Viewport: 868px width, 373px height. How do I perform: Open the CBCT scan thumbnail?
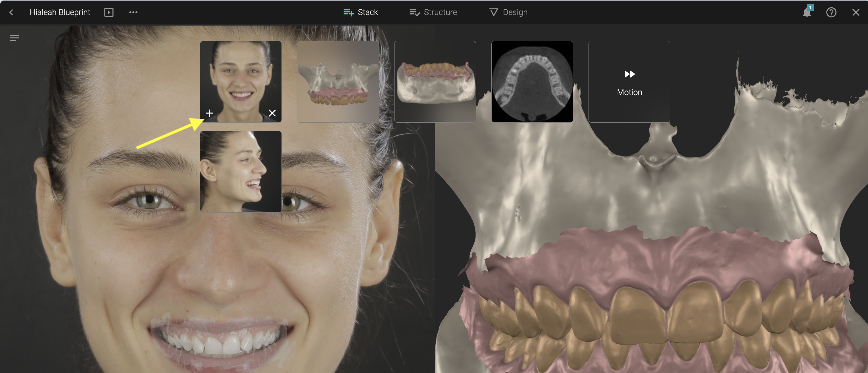click(x=532, y=81)
